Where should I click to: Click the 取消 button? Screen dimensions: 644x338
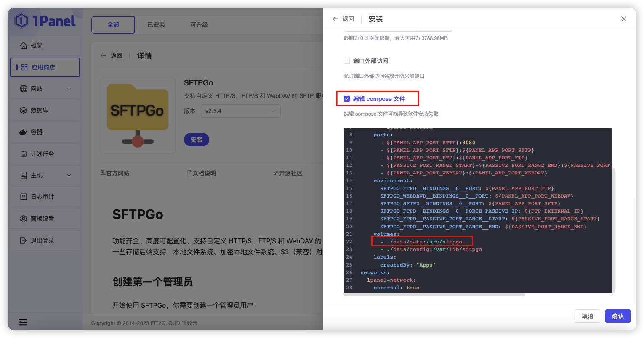pos(588,316)
